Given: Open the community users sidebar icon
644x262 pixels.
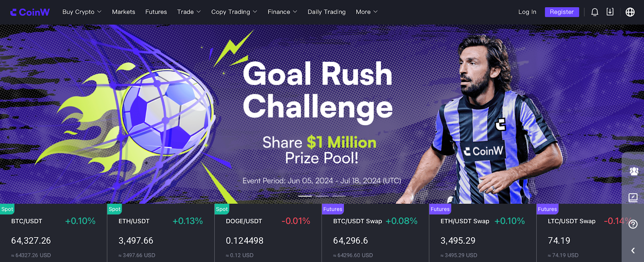Looking at the screenshot, I should [634, 171].
